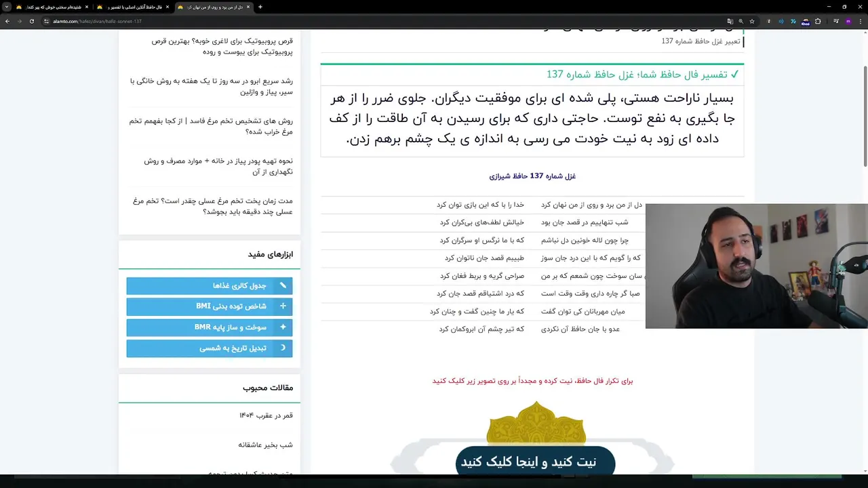868x488 pixels.
Task: Close the 'شنیده‌ام سخنی خوش' tab
Action: 87,7
